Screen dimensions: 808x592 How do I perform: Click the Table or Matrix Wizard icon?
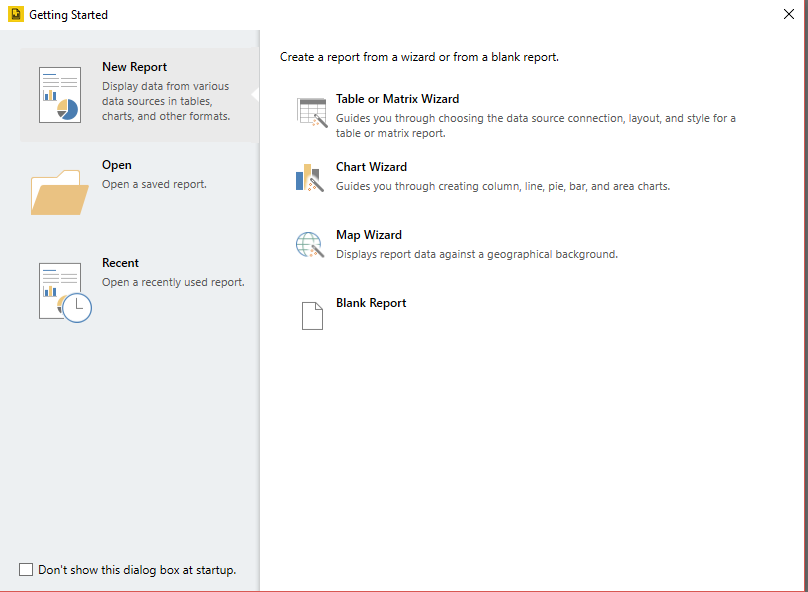pyautogui.click(x=312, y=113)
